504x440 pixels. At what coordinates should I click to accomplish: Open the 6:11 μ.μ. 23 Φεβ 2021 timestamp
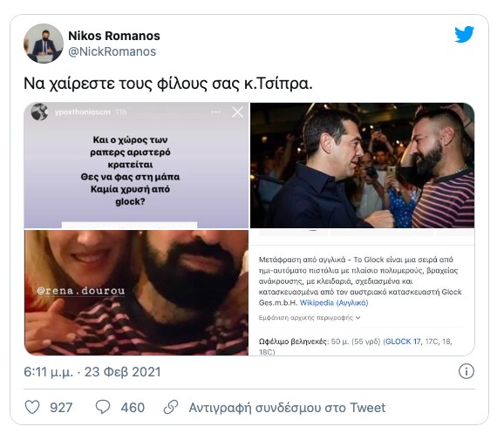92,372
